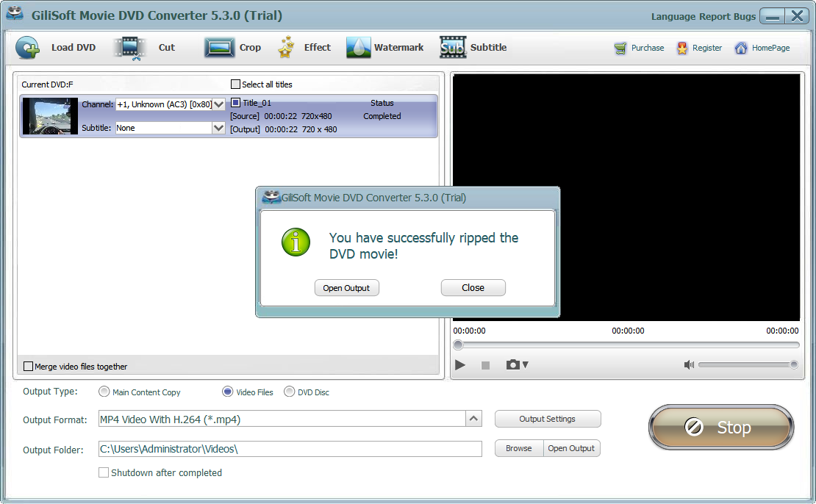The width and height of the screenshot is (816, 504).
Task: Click Open Output in success dialog
Action: point(346,287)
